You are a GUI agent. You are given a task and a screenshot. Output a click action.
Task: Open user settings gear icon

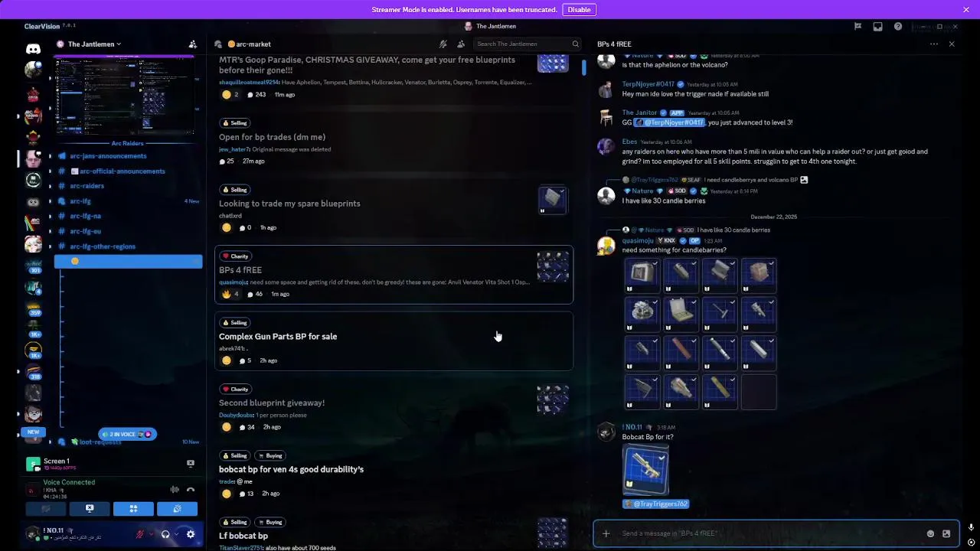pos(191,534)
